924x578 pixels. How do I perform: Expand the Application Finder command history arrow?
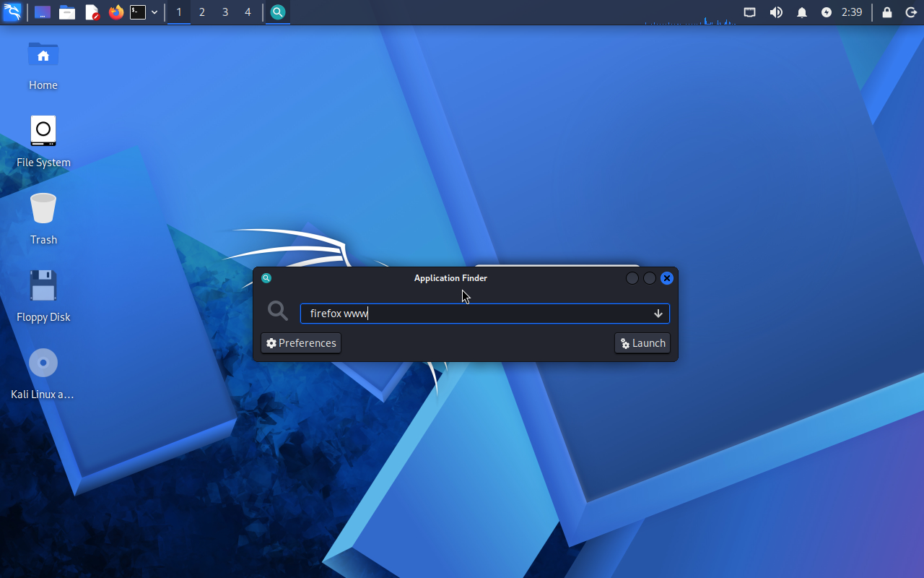(x=658, y=314)
